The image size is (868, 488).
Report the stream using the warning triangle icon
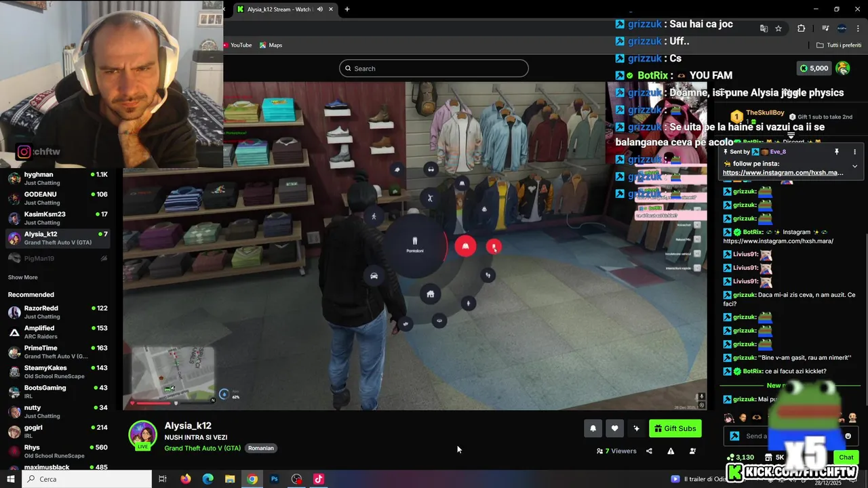pos(671,451)
